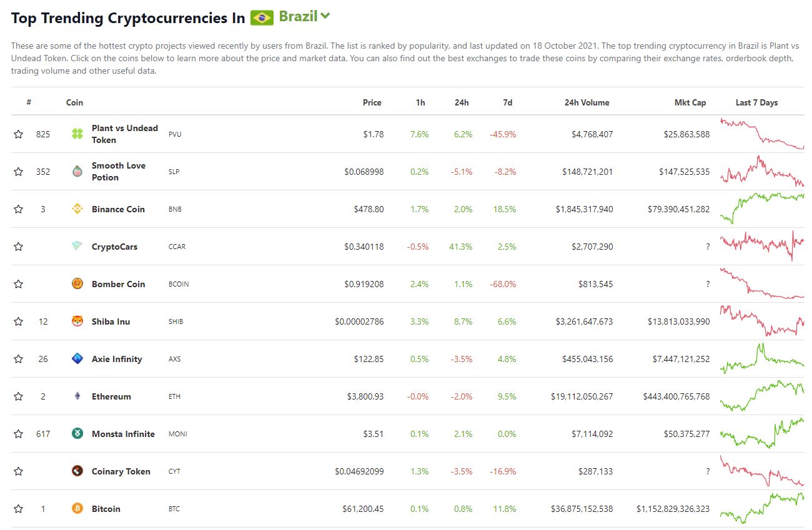Click the Monsta Infinite 7-day sparkline
This screenshot has width=812, height=530.
pos(762,433)
